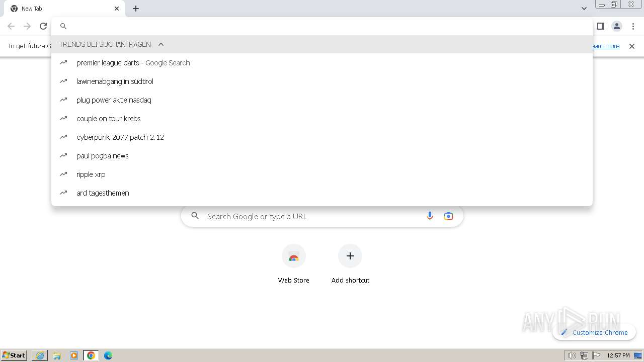Image resolution: width=644 pixels, height=362 pixels.
Task: Select suggestion plug power aktie nasdaq
Action: pos(322,100)
